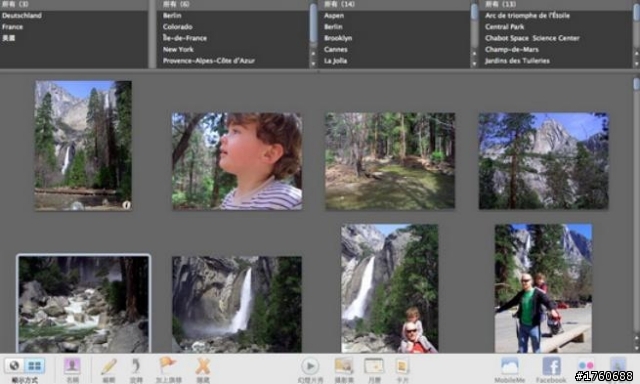The image size is (640, 384).
Task: Open the Name faces tool
Action: tap(72, 366)
